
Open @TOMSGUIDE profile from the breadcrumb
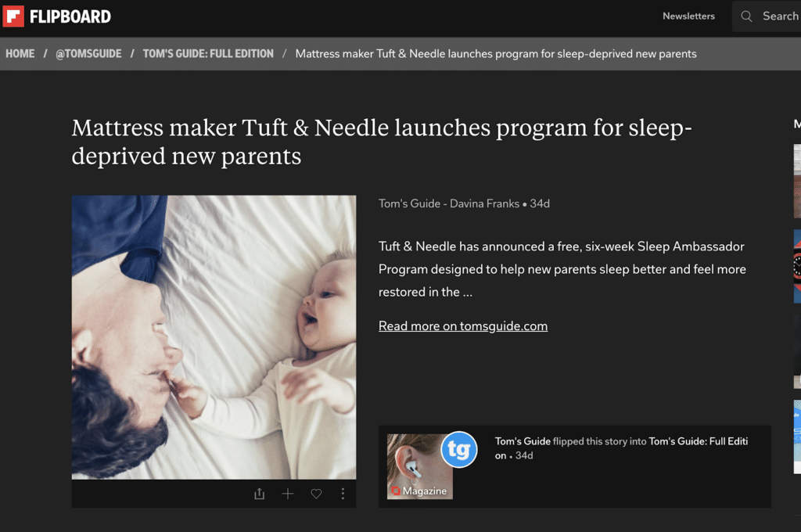[87, 54]
